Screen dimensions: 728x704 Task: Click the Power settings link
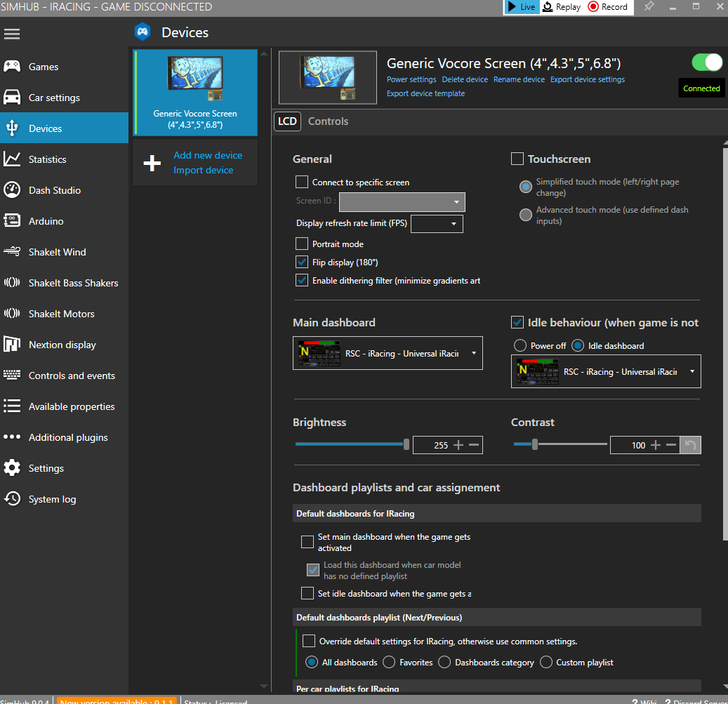411,79
